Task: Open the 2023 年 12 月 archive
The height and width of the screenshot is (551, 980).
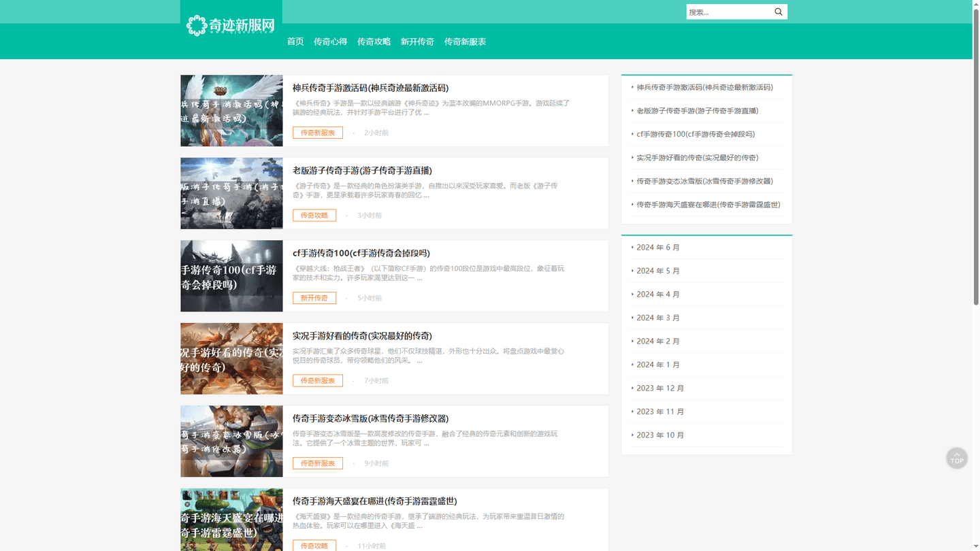Action: coord(660,388)
